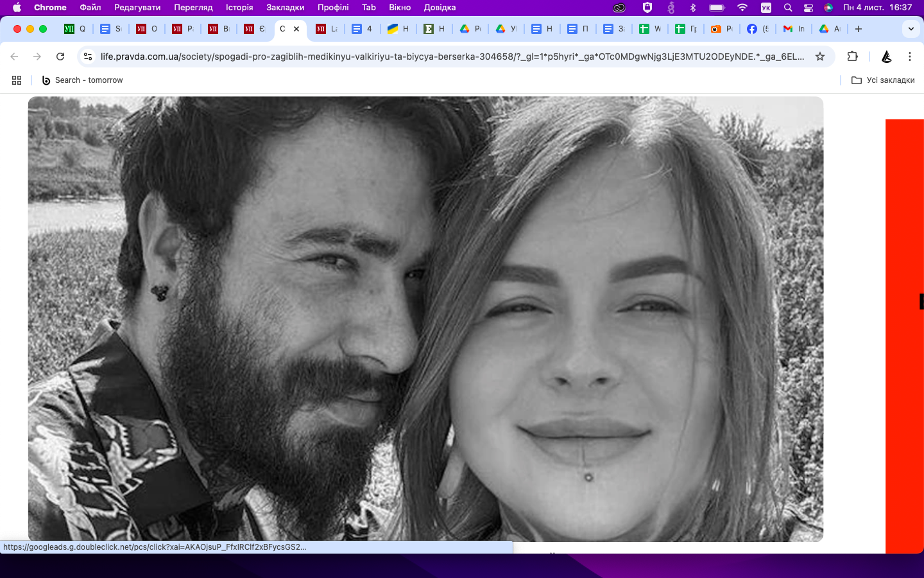Screen dimensions: 924x578
Task: View site information icon in address bar
Action: click(89, 57)
